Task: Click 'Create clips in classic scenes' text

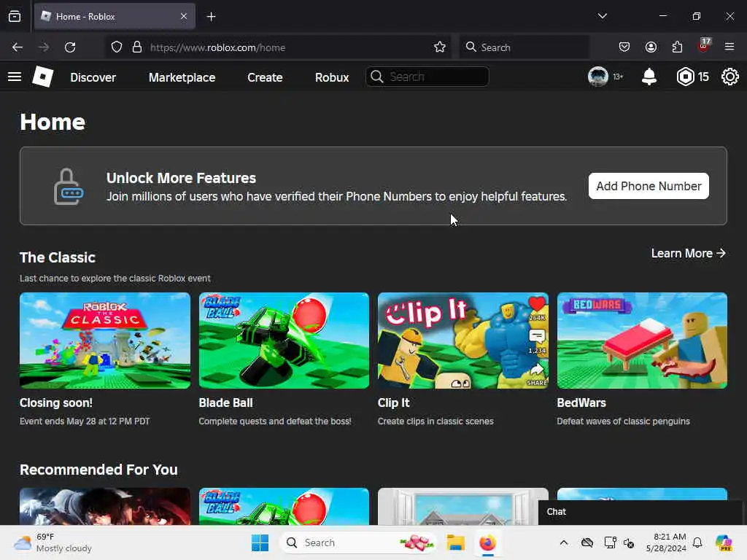Action: (x=436, y=421)
